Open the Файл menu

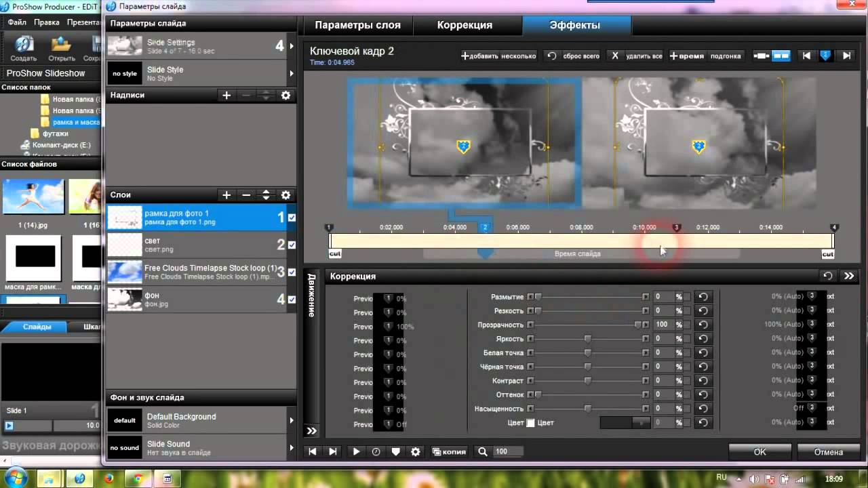pos(17,22)
